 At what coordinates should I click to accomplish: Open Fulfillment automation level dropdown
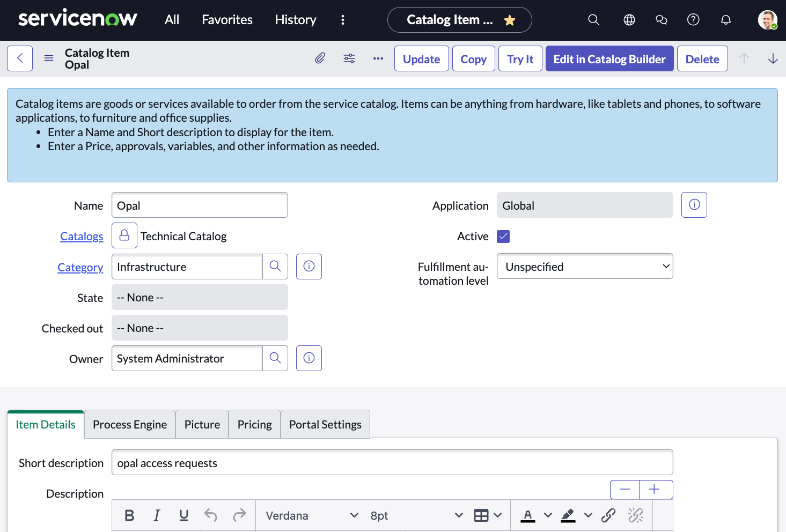tap(585, 267)
